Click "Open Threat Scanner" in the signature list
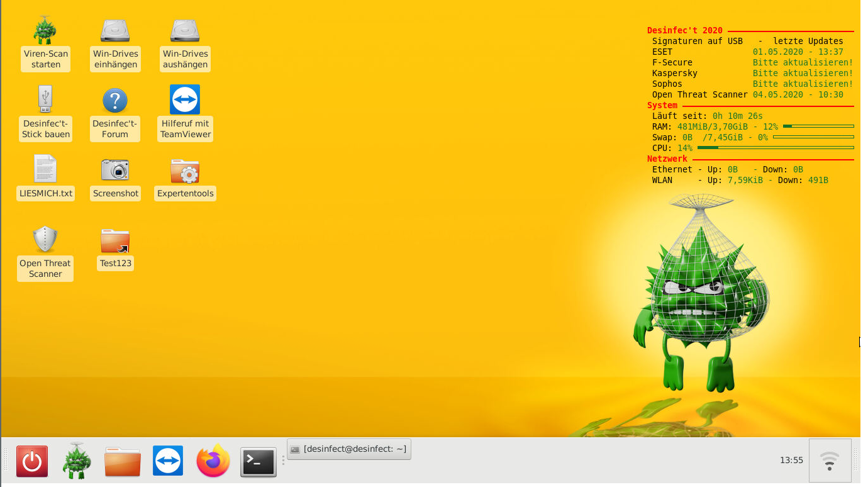The width and height of the screenshot is (868, 487). (x=700, y=94)
